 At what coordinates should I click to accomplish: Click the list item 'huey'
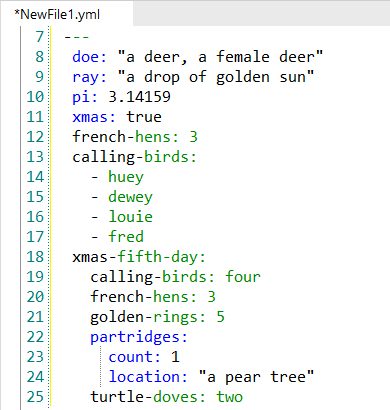(x=126, y=177)
